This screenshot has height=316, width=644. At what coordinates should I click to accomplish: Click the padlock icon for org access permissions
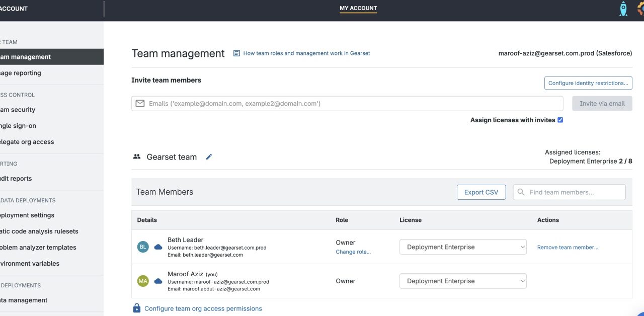(x=137, y=308)
